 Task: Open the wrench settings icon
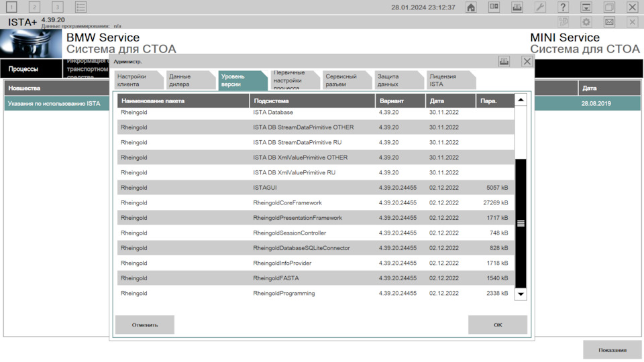pos(540,7)
